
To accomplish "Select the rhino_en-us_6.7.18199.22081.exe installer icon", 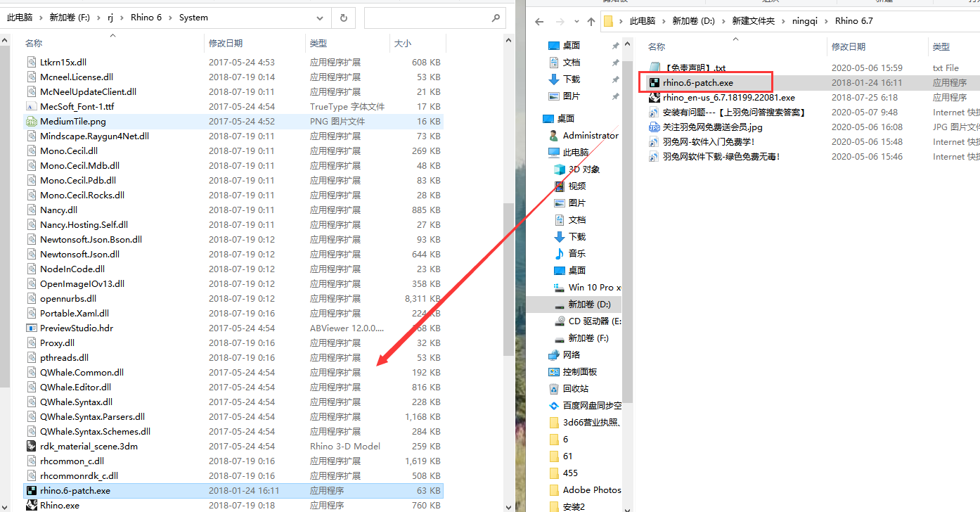I will 655,98.
